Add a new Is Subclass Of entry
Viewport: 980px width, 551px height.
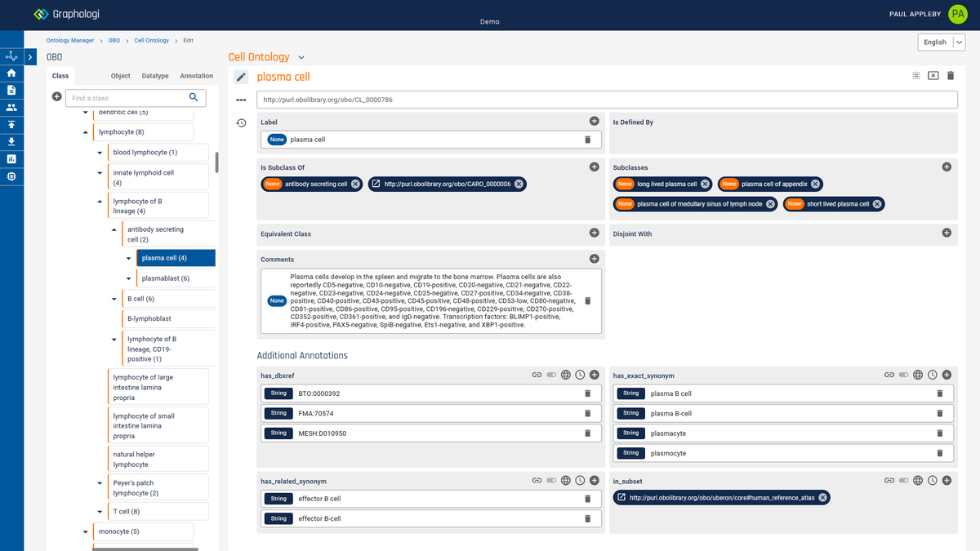click(x=595, y=167)
